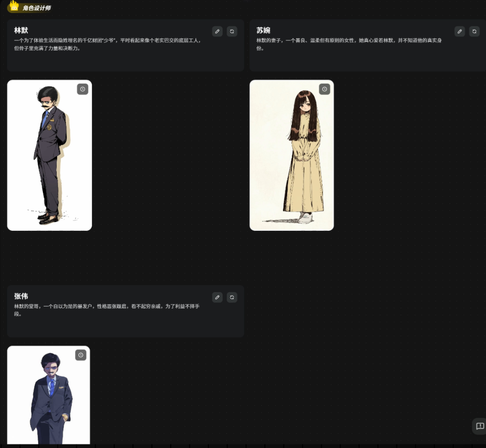Open the edit pencil for 张伟
Image resolution: width=486 pixels, height=448 pixels.
[217, 297]
